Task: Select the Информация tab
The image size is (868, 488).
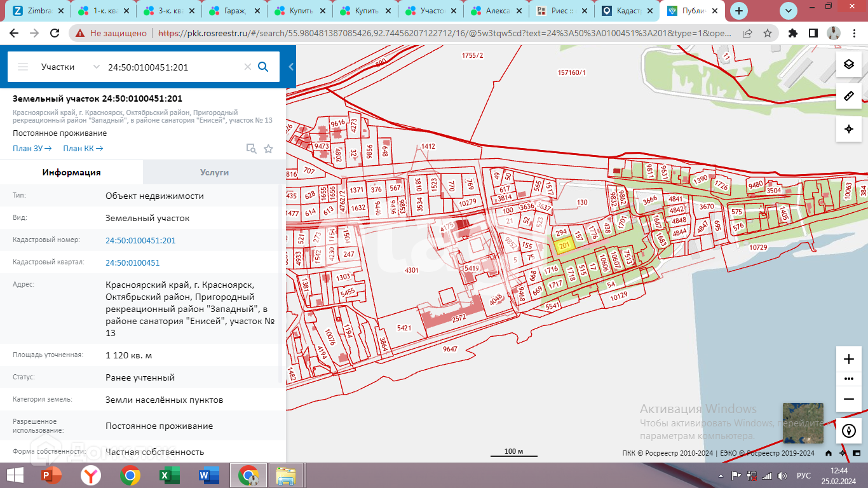Action: click(x=71, y=172)
